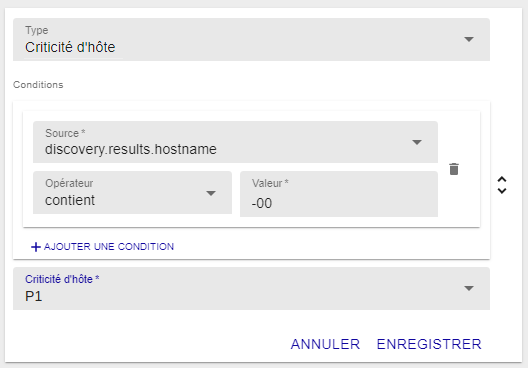528x368 pixels.
Task: Click the plus icon before Ajouter une condition
Action: click(36, 247)
